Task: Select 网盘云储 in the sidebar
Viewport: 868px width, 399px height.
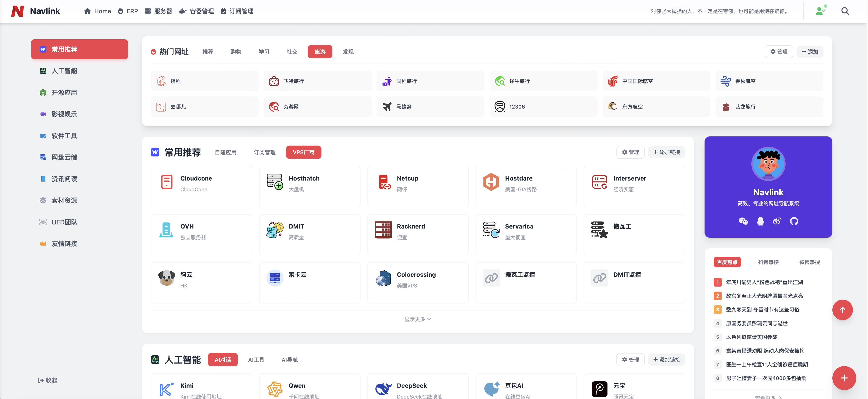Action: pyautogui.click(x=64, y=157)
